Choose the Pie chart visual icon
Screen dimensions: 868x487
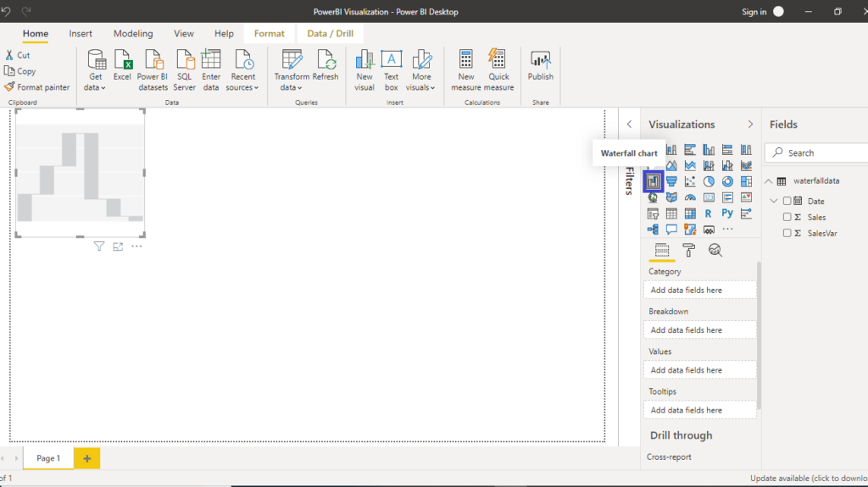709,181
